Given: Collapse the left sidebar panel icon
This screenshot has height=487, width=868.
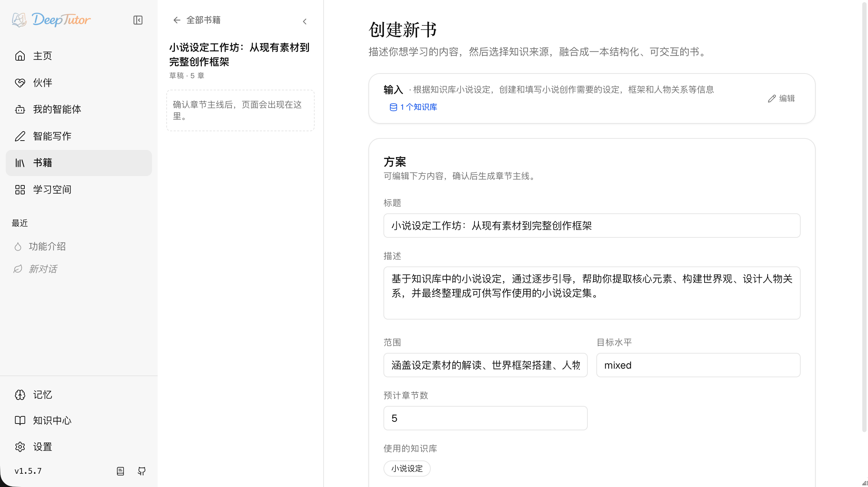Looking at the screenshot, I should click(138, 20).
